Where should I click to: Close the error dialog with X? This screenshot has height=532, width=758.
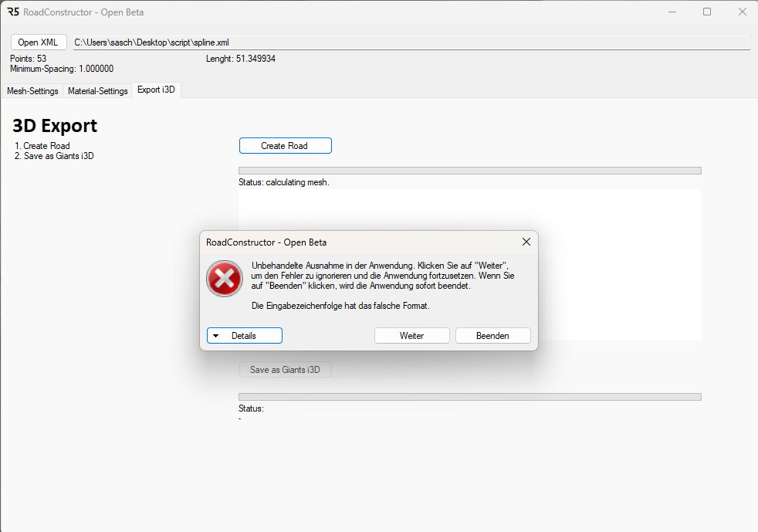pos(526,242)
